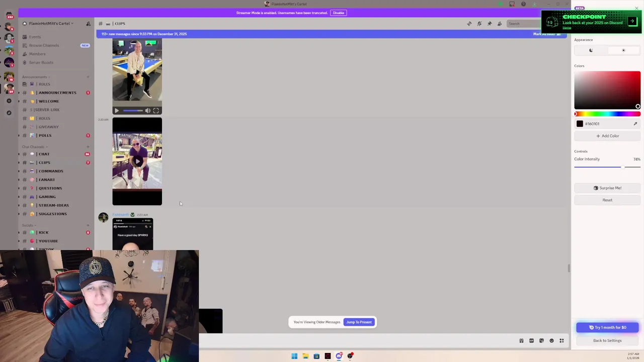Select the dark theme moon option

[591, 50]
